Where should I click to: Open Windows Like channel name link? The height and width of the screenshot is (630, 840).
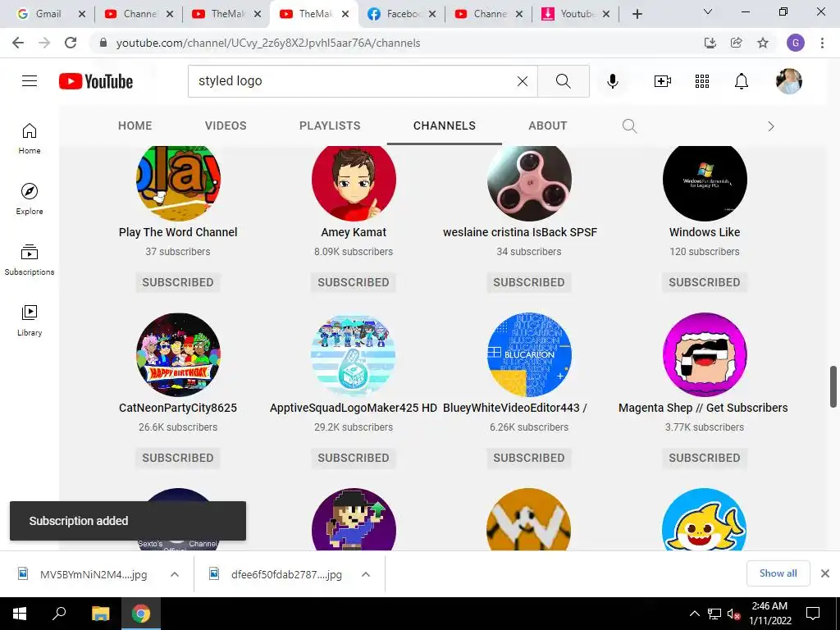705,232
